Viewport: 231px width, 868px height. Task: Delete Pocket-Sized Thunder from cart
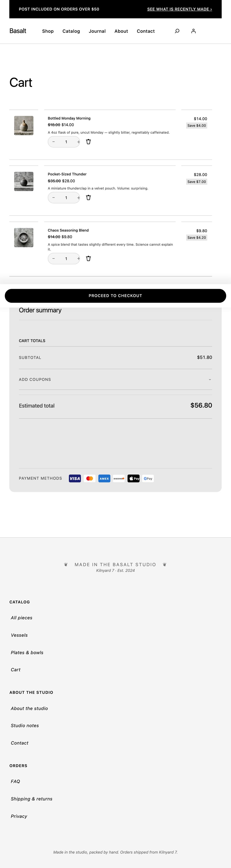tap(88, 198)
